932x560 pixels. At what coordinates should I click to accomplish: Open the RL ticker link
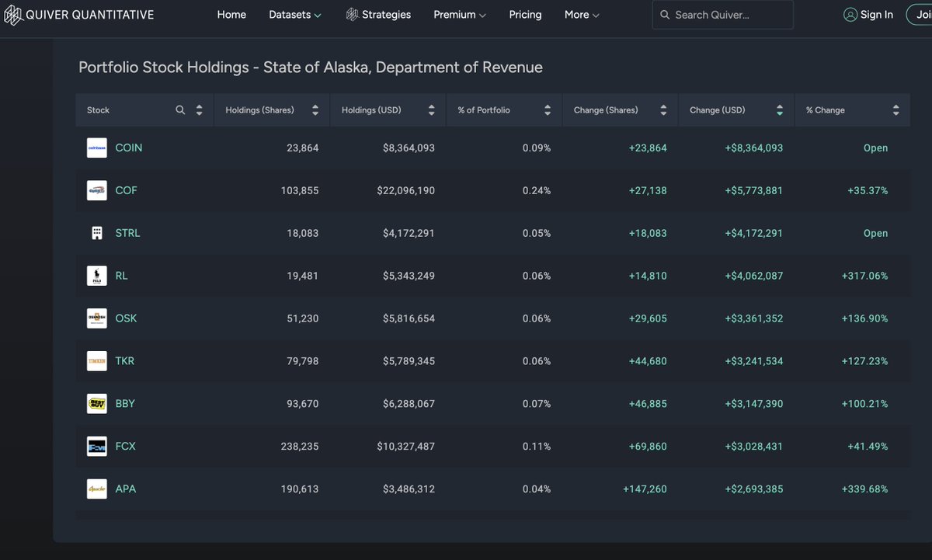click(x=121, y=276)
